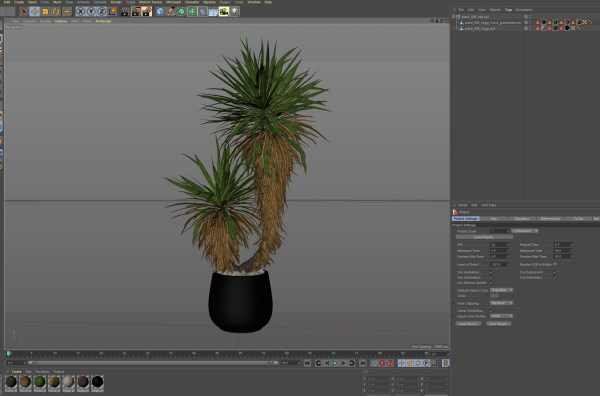Toggle Use Deformers checkbox
Image resolution: width=600 pixels, height=396 pixels.
pyautogui.click(x=555, y=277)
